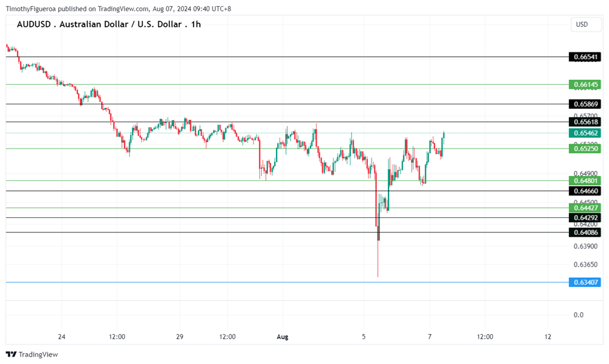Select the green 0.66145 price label
Viewport: 609px width, 364px height.
[x=585, y=84]
